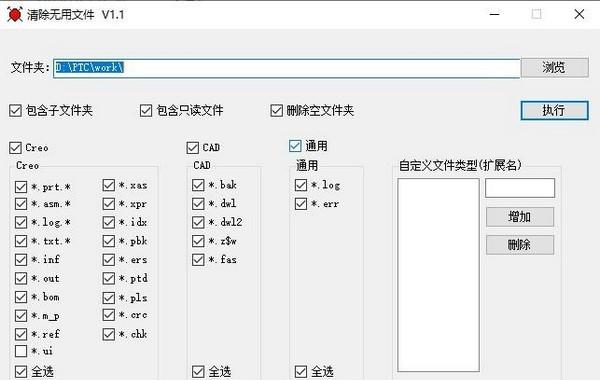Image resolution: width=600 pixels, height=380 pixels.
Task: Click the red bug app icon
Action: (15, 15)
